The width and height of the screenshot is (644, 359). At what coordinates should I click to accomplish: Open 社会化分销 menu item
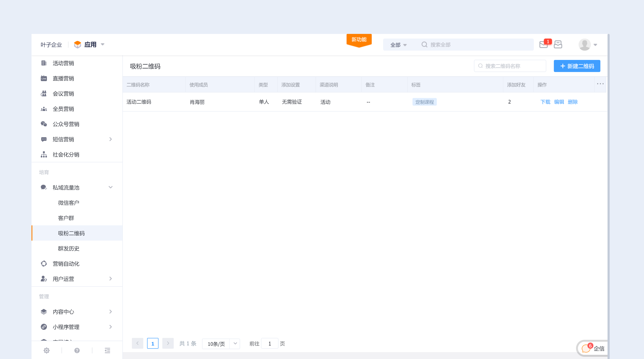click(x=77, y=155)
